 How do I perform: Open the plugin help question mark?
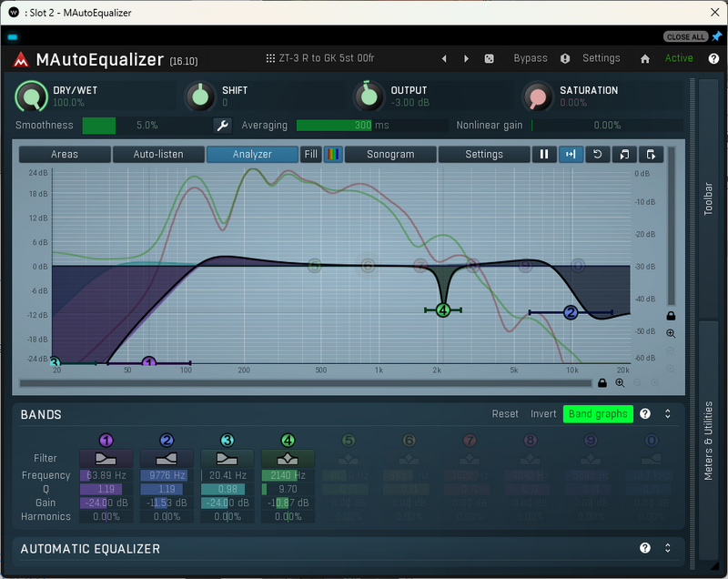pyautogui.click(x=713, y=58)
